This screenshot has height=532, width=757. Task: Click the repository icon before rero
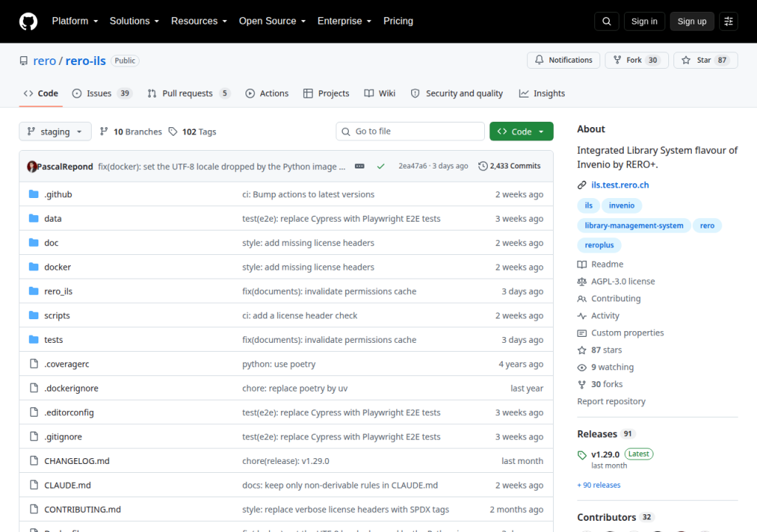pyautogui.click(x=24, y=61)
